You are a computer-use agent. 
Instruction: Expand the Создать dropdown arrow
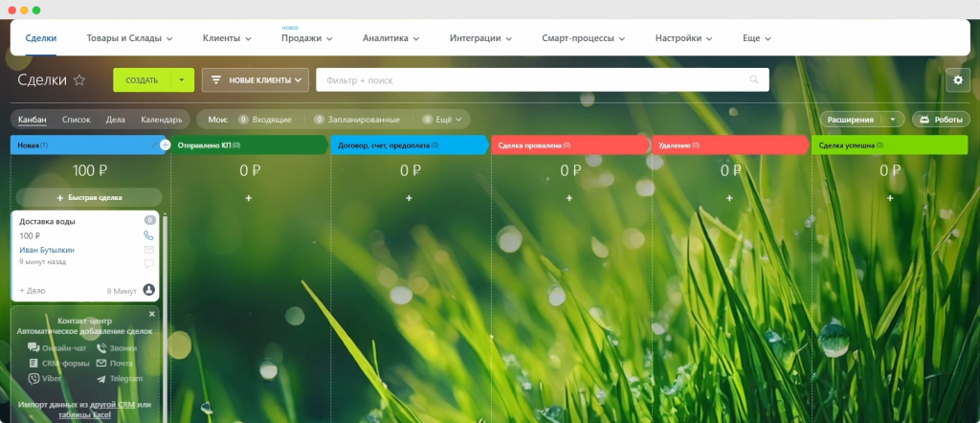(183, 80)
